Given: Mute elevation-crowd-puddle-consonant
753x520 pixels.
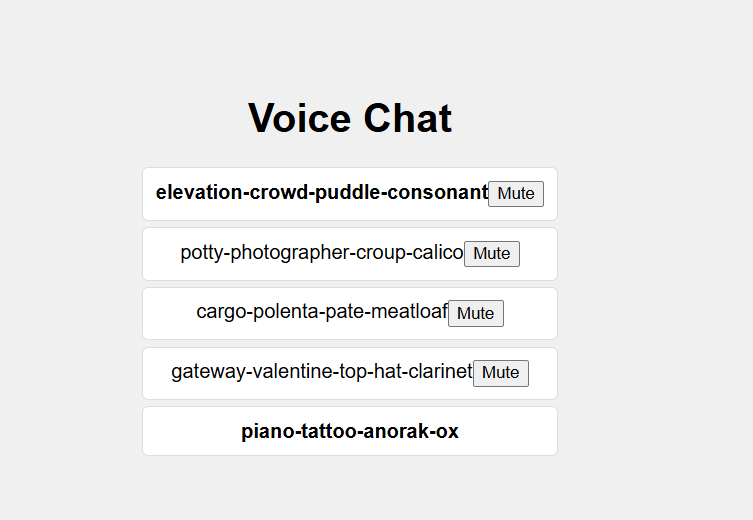Looking at the screenshot, I should coord(516,194).
